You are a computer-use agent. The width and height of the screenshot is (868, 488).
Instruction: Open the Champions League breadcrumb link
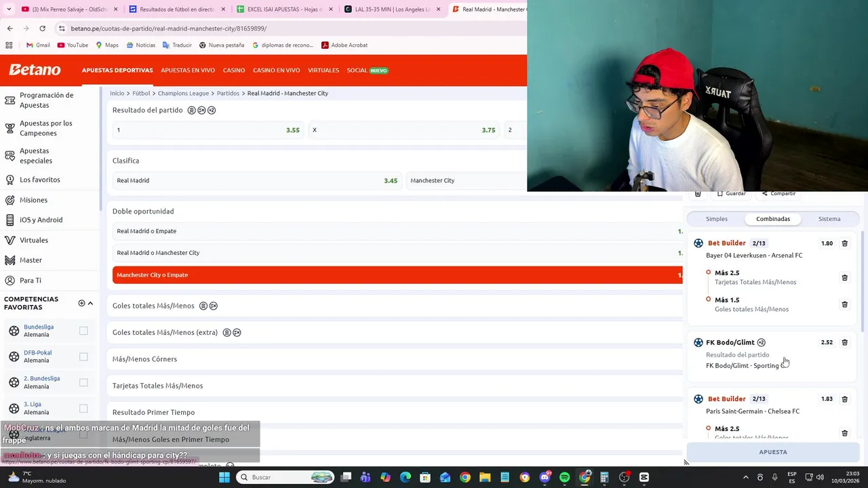coord(183,94)
